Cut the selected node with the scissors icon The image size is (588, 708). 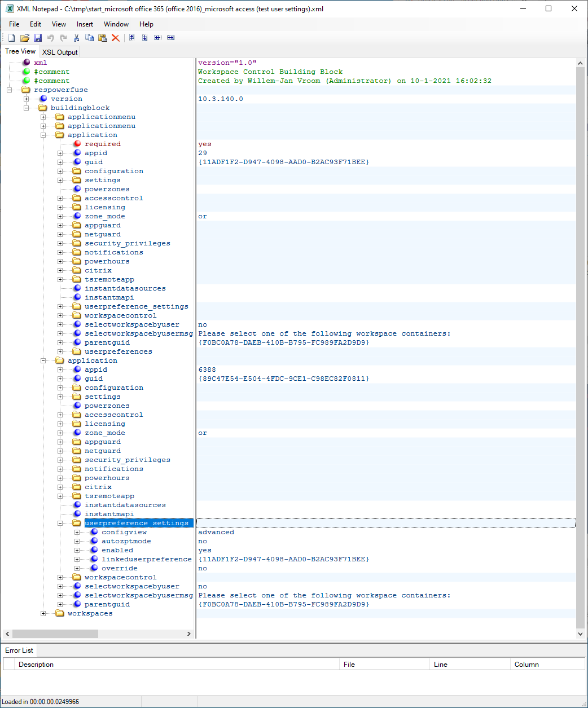[76, 38]
